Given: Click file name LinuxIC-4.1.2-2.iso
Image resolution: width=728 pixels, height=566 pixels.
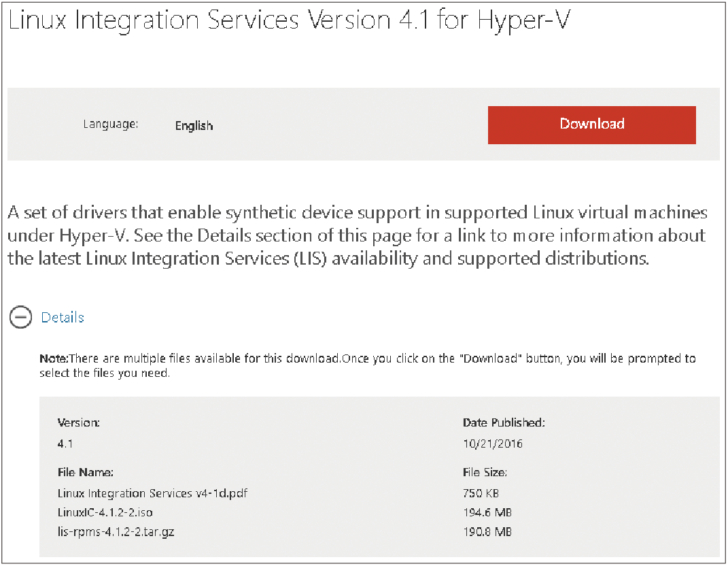Looking at the screenshot, I should pyautogui.click(x=105, y=512).
